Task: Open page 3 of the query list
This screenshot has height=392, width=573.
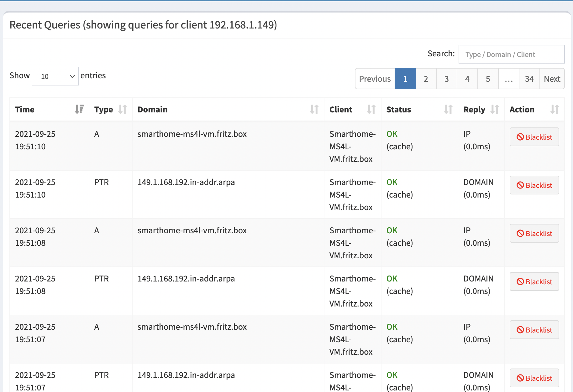Action: coord(446,79)
